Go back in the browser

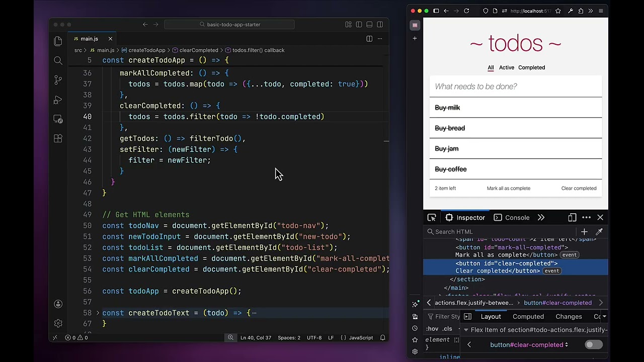446,11
